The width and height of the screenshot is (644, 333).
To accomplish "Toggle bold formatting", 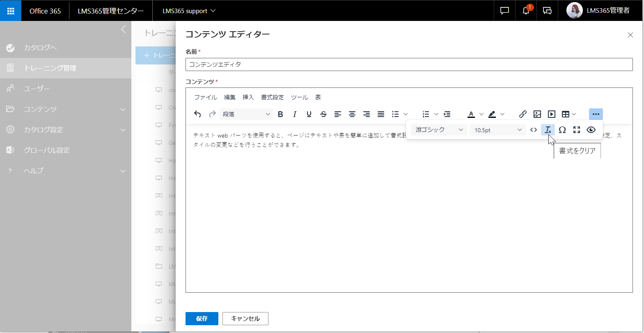I will (280, 114).
